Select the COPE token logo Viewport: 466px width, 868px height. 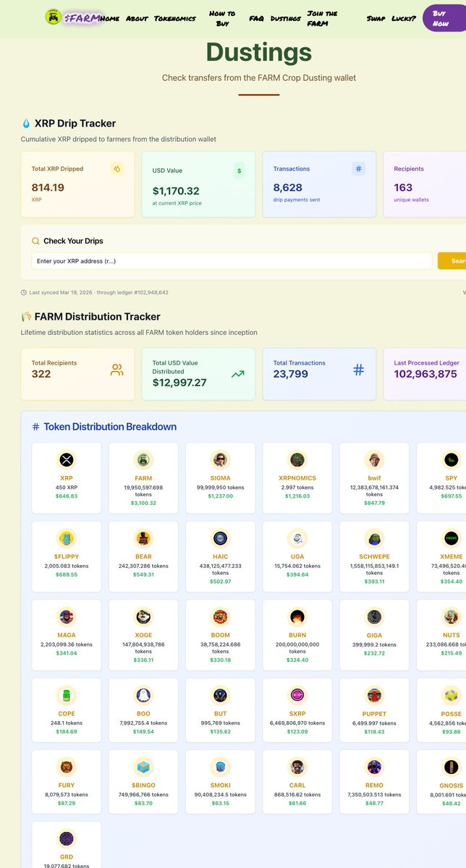(67, 695)
